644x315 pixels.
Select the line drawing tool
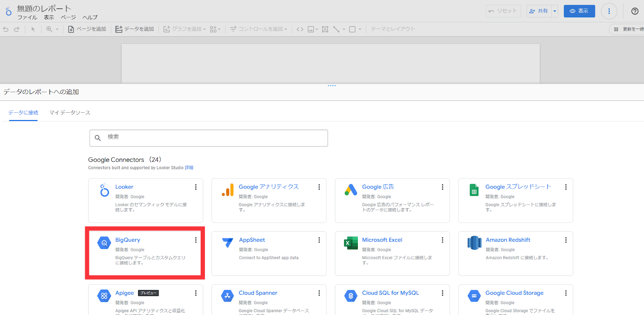(336, 29)
